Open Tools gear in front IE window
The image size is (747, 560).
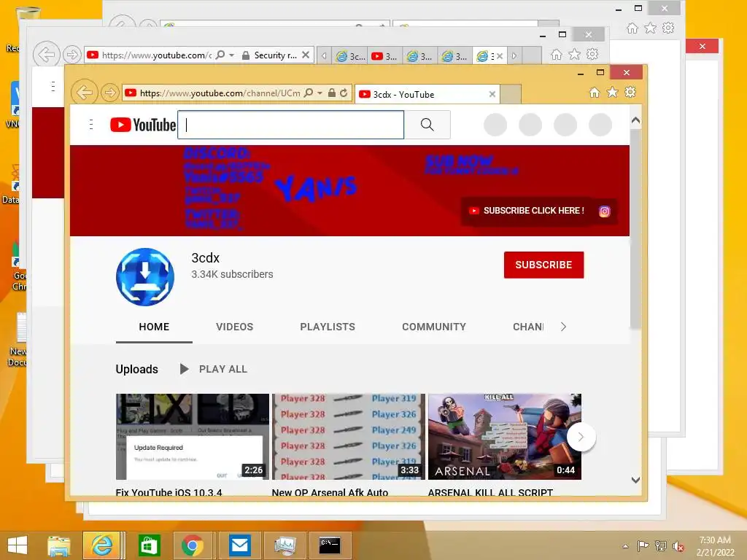coord(630,93)
